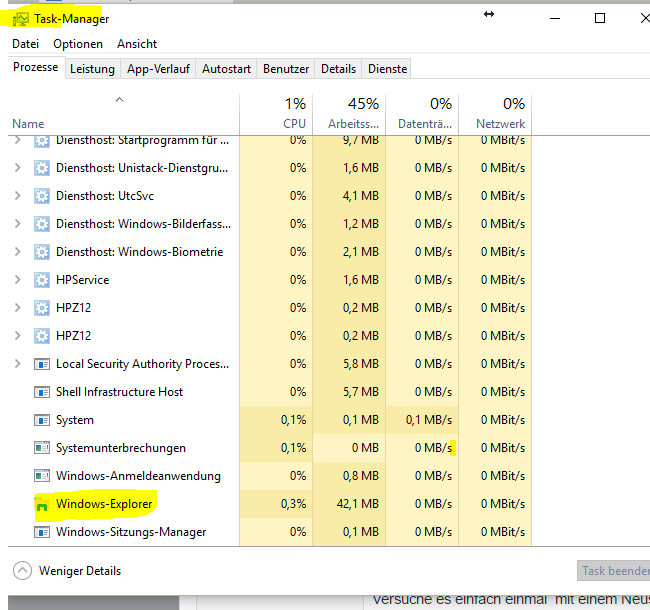Sort by CPU column header
650x610 pixels.
click(276, 114)
